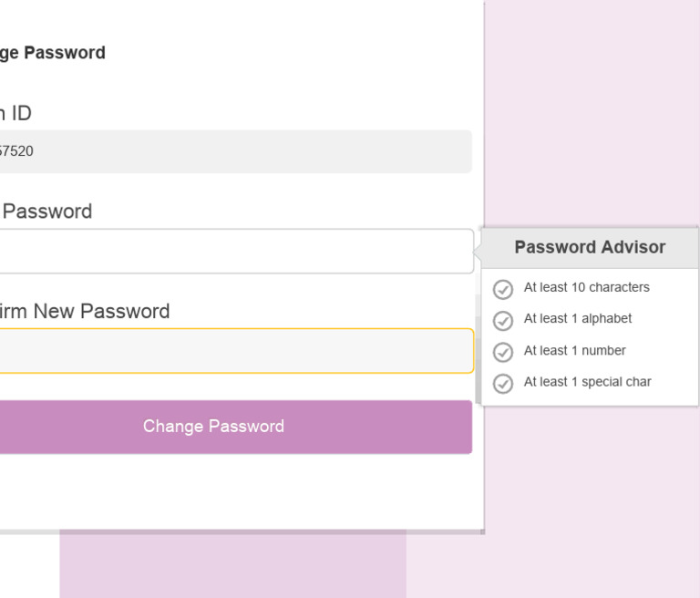Click the "At least 1 alphabet" requirement text
700x598 pixels.
577,319
